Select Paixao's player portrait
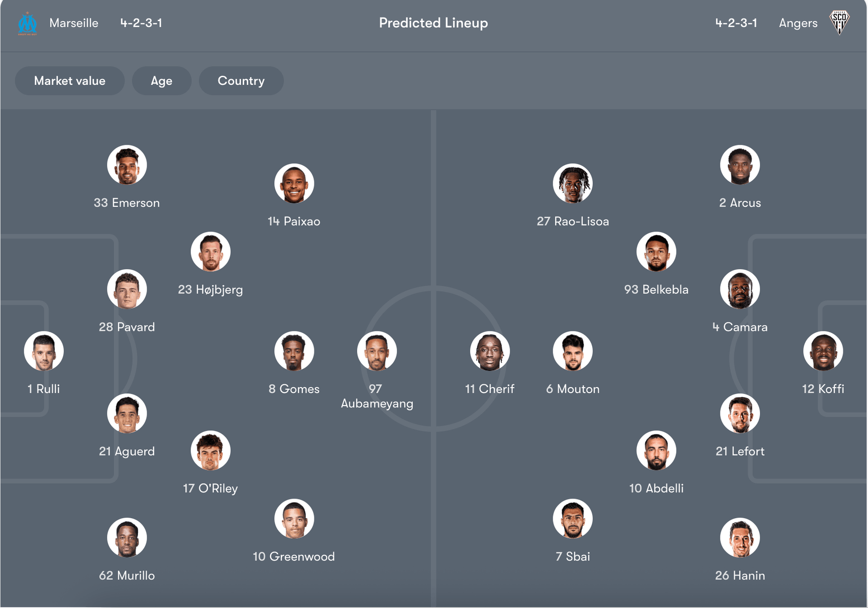868x608 pixels. (x=294, y=183)
